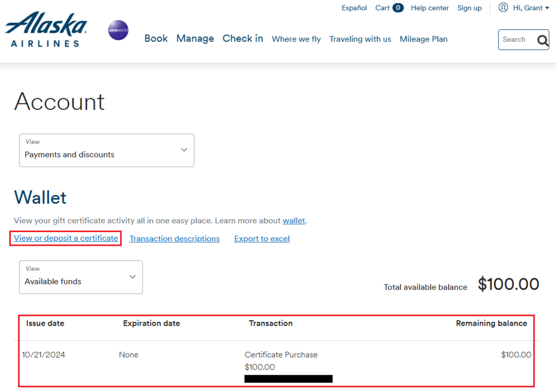Click View or deposit a certificate link

pos(66,238)
